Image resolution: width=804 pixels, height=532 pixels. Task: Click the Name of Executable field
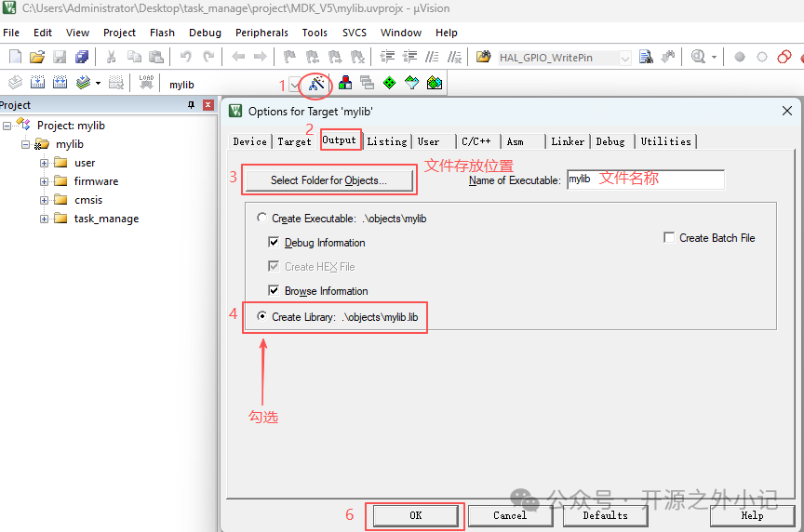(x=646, y=180)
